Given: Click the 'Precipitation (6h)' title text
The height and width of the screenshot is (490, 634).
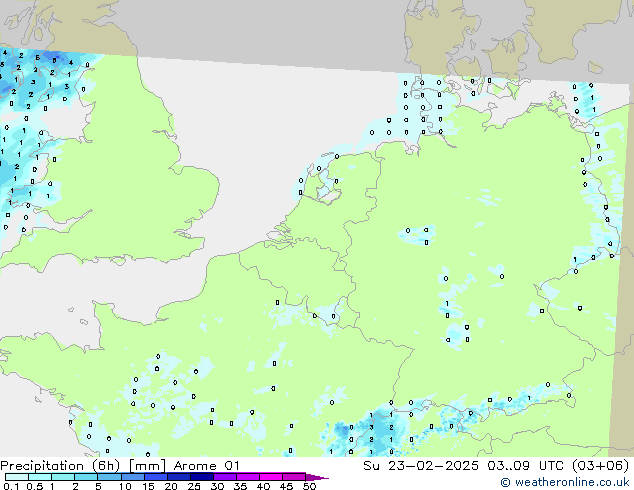Looking at the screenshot, I should 60,466.
